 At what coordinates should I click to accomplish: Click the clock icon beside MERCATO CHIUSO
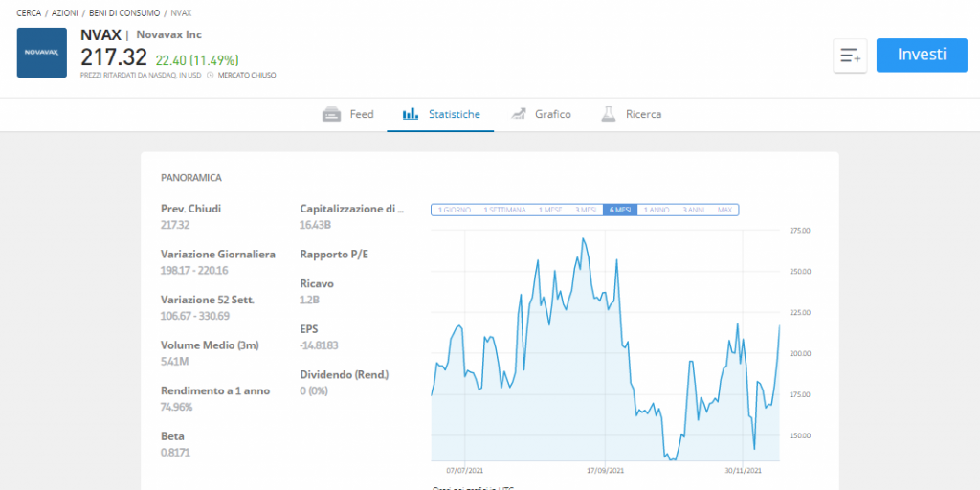pyautogui.click(x=210, y=75)
